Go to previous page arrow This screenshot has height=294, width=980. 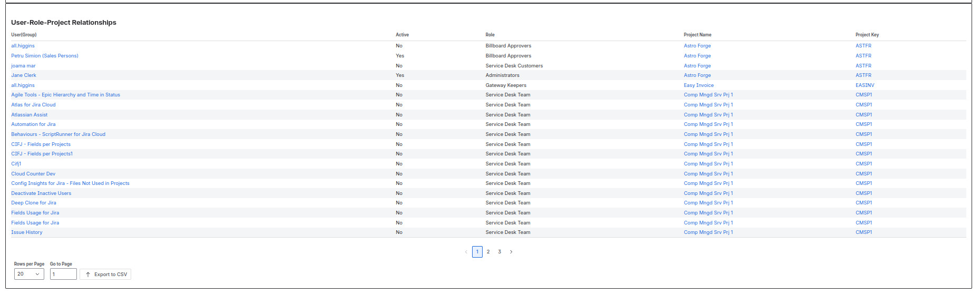coord(466,252)
